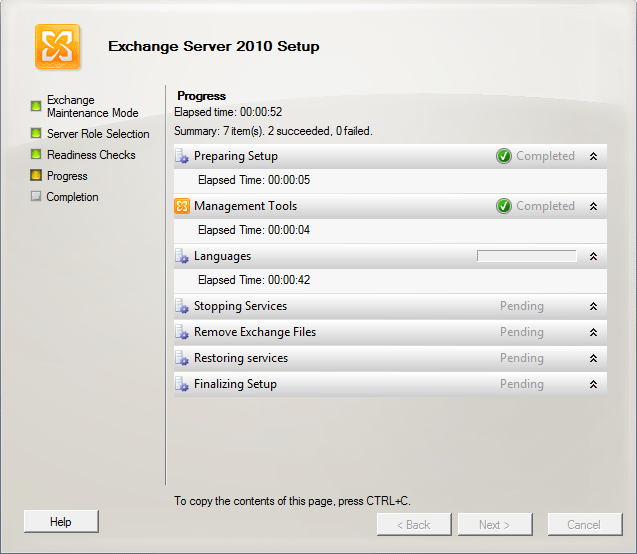The image size is (637, 554).
Task: Click the Server Role Selection step indicator
Action: [36, 133]
